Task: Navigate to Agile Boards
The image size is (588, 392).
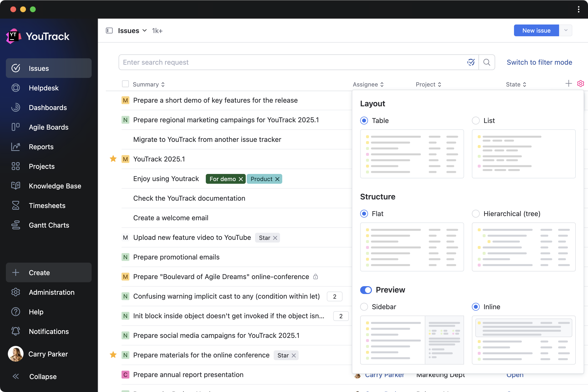Action: 49,127
